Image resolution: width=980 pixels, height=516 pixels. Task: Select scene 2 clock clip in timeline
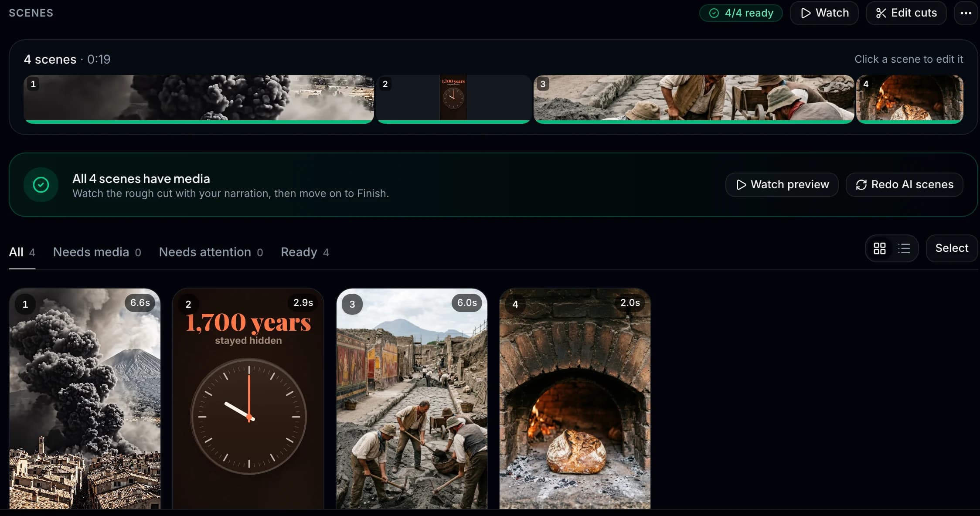click(453, 99)
